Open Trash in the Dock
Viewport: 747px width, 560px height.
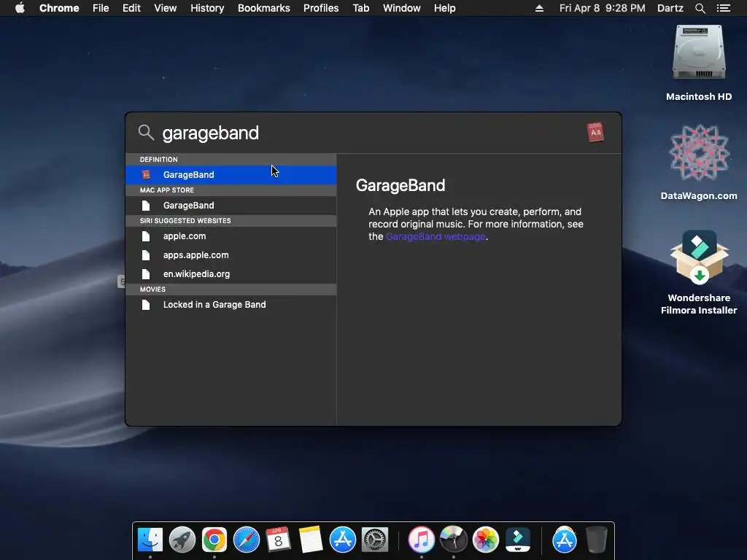(x=597, y=540)
